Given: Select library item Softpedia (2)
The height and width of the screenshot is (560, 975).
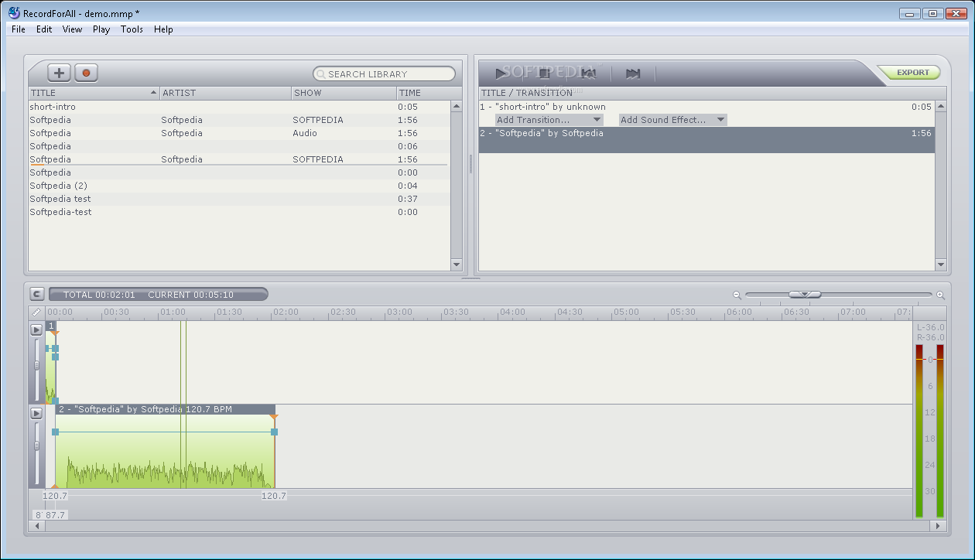Looking at the screenshot, I should coord(239,186).
